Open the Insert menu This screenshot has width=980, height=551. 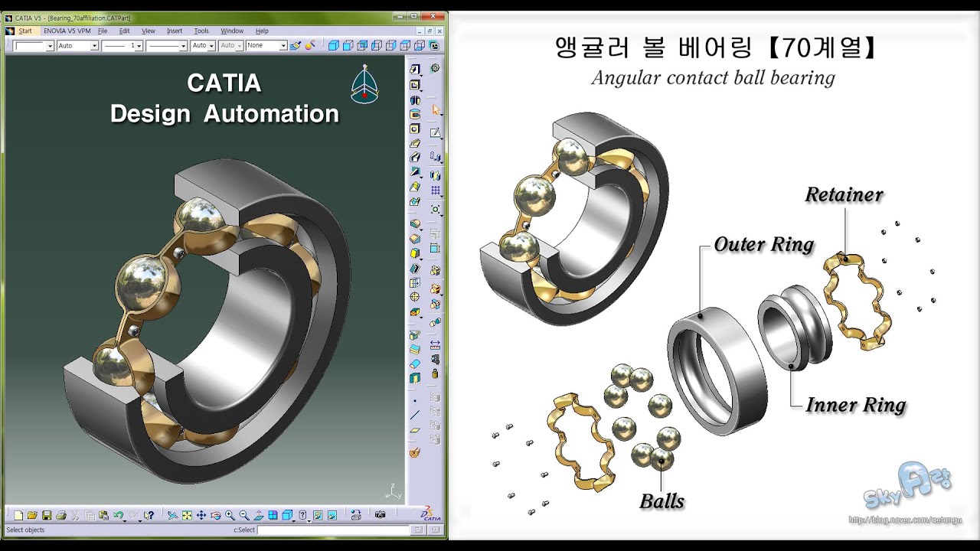(175, 31)
